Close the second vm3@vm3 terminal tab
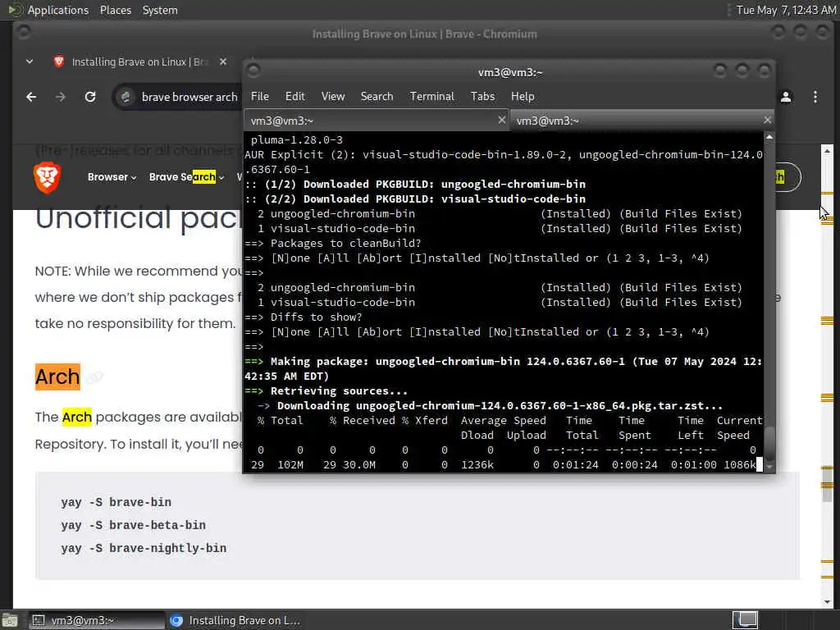 pyautogui.click(x=767, y=120)
